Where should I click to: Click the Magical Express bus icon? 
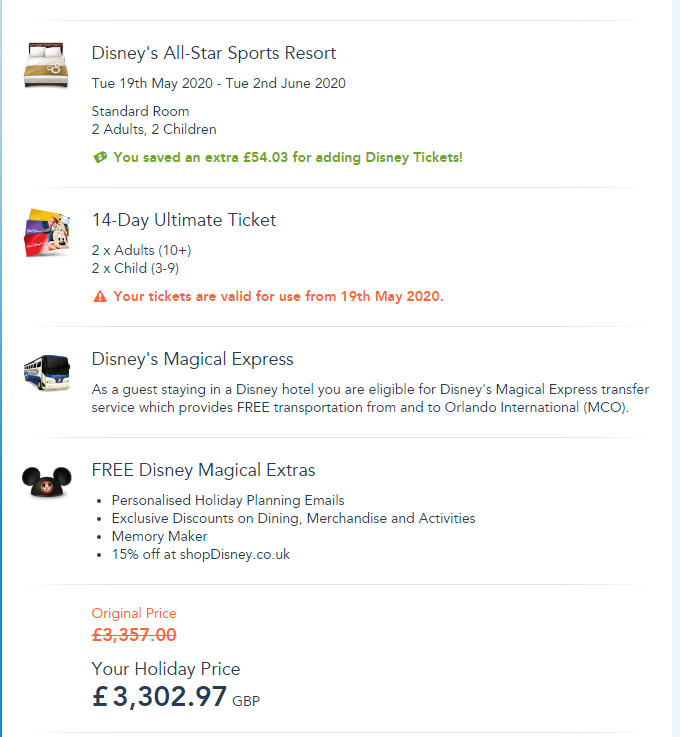[x=46, y=370]
